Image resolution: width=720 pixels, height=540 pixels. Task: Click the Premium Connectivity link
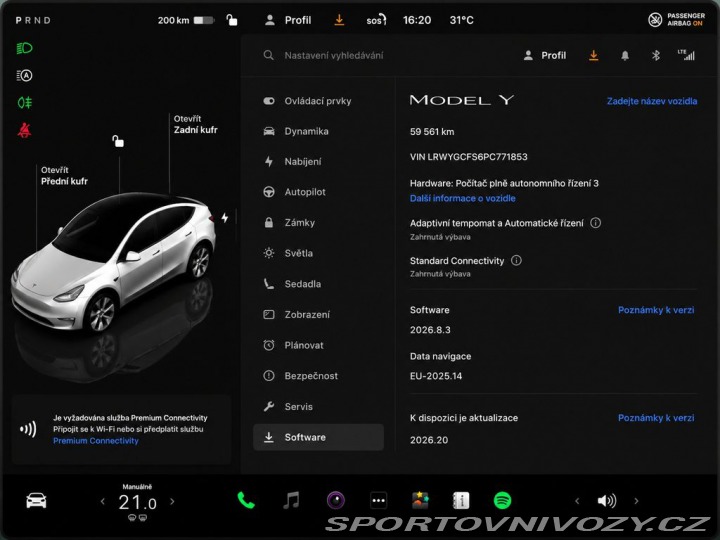click(96, 441)
